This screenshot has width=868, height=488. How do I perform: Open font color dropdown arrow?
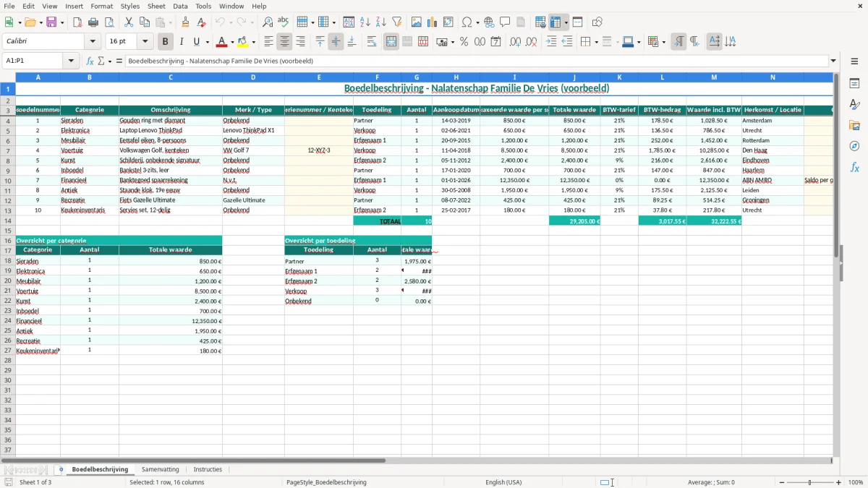click(x=232, y=42)
